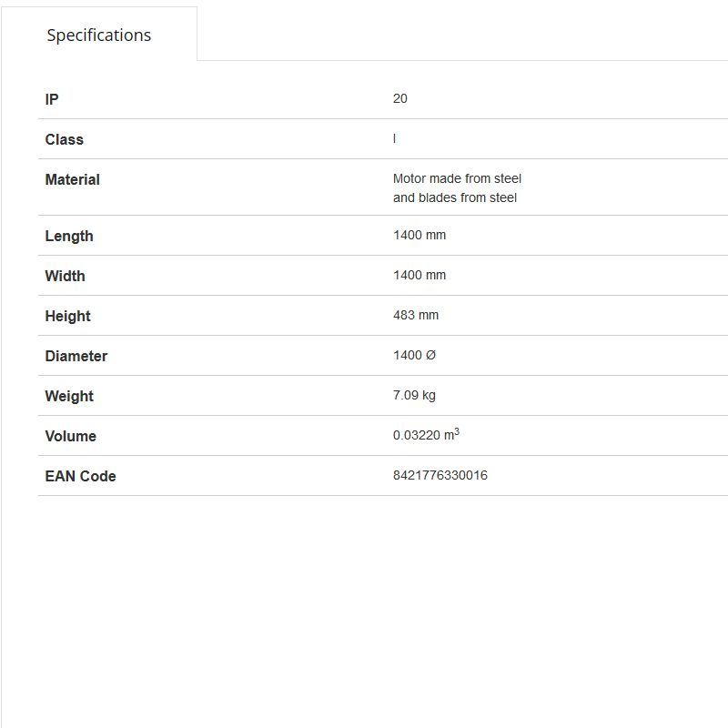728x728 pixels.
Task: Select the Height value 483 mm
Action: tap(416, 315)
